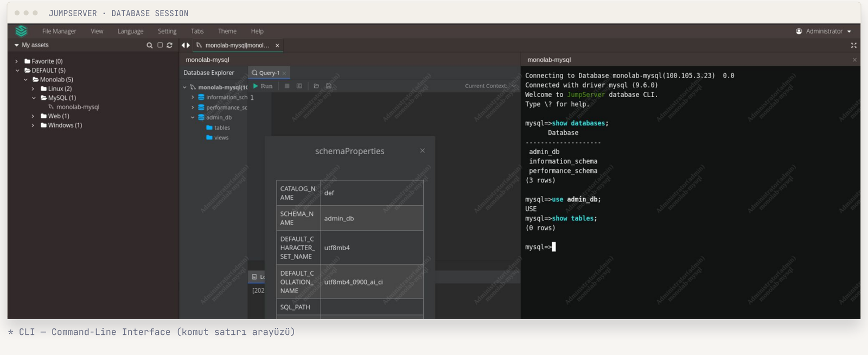Click the SQL_PATH property label
This screenshot has width=868, height=355.
pyautogui.click(x=295, y=307)
